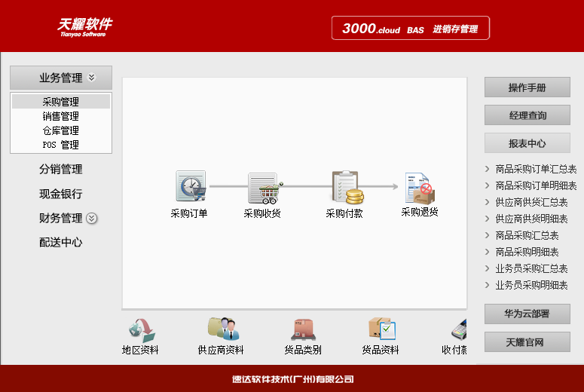Collapse the 业务管理 section chevron
The height and width of the screenshot is (392, 584).
tap(92, 78)
